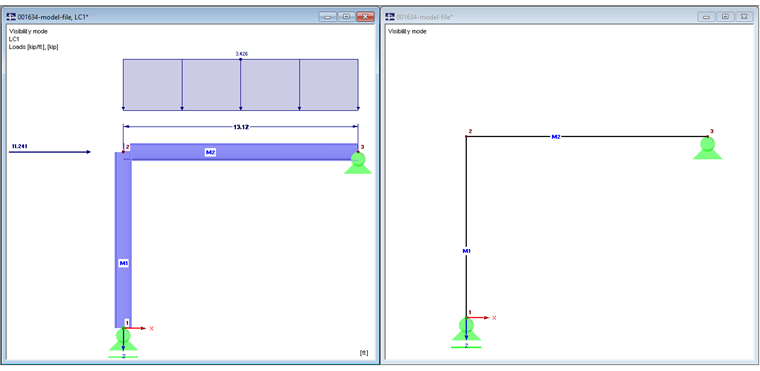Click the app icon in right window title bar
The image size is (760, 371).
[391, 17]
